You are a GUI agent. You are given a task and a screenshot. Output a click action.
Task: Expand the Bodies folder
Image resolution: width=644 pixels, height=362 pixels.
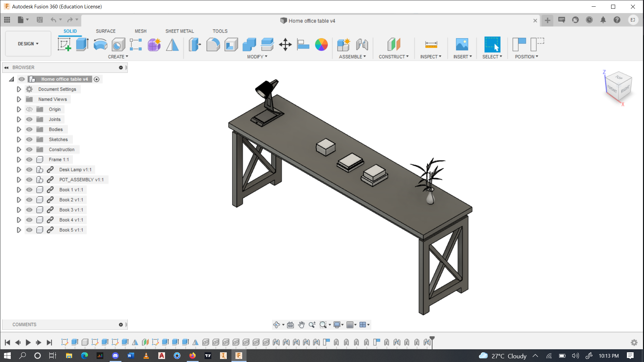click(19, 129)
